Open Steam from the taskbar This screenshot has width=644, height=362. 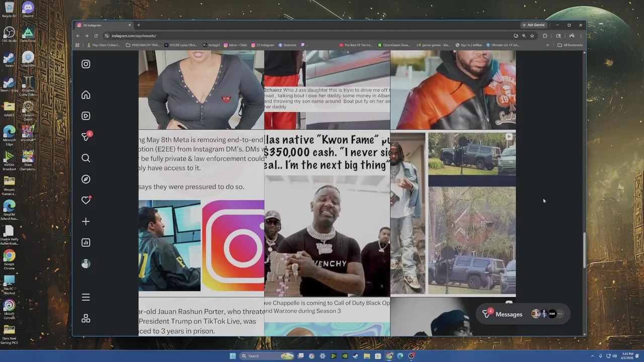click(356, 356)
